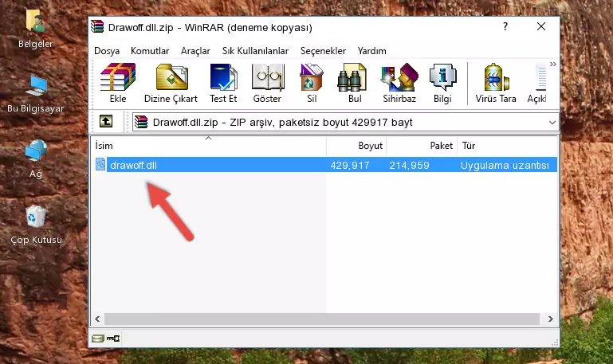Sort by the Boyut column header

tap(356, 146)
